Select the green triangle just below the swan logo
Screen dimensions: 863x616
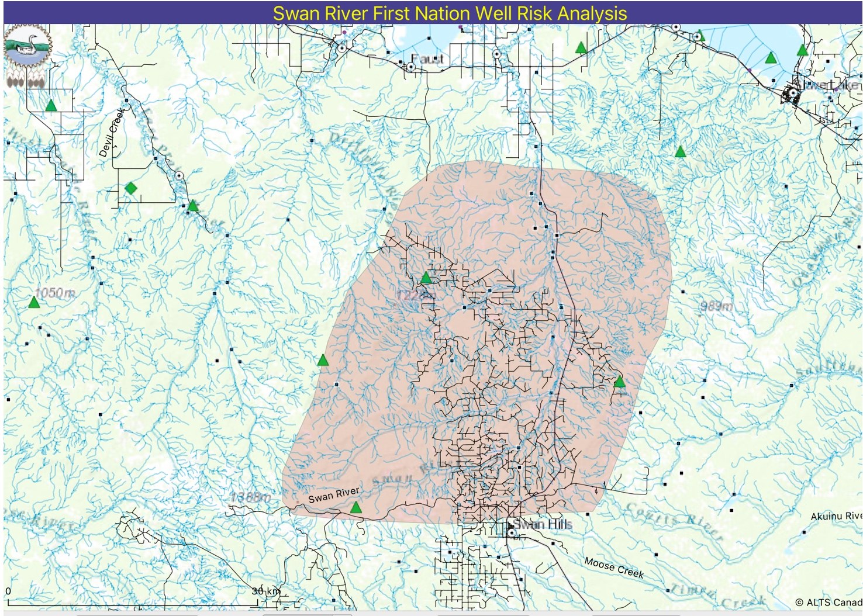click(x=51, y=106)
